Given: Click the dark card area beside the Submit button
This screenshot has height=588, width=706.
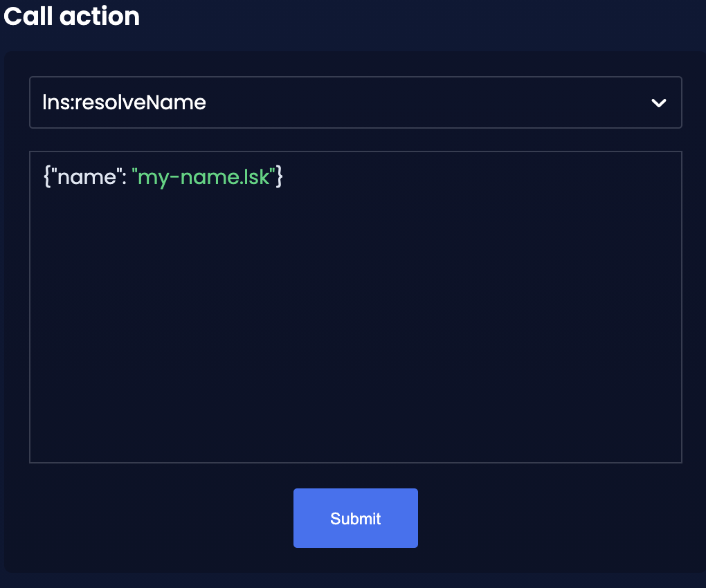Looking at the screenshot, I should click(541, 518).
